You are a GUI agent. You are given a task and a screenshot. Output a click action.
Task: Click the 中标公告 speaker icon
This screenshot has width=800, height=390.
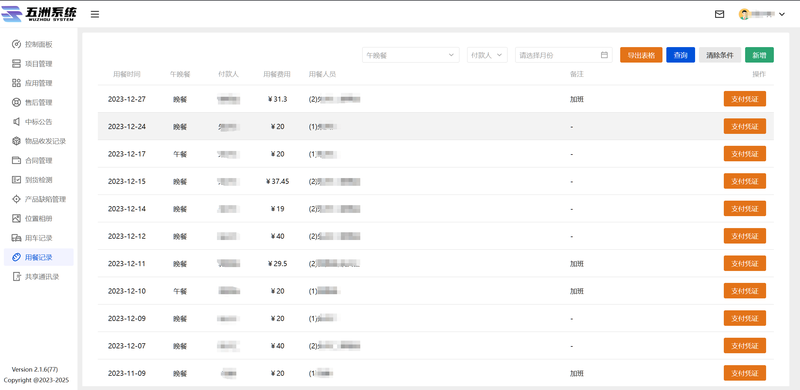tap(16, 121)
